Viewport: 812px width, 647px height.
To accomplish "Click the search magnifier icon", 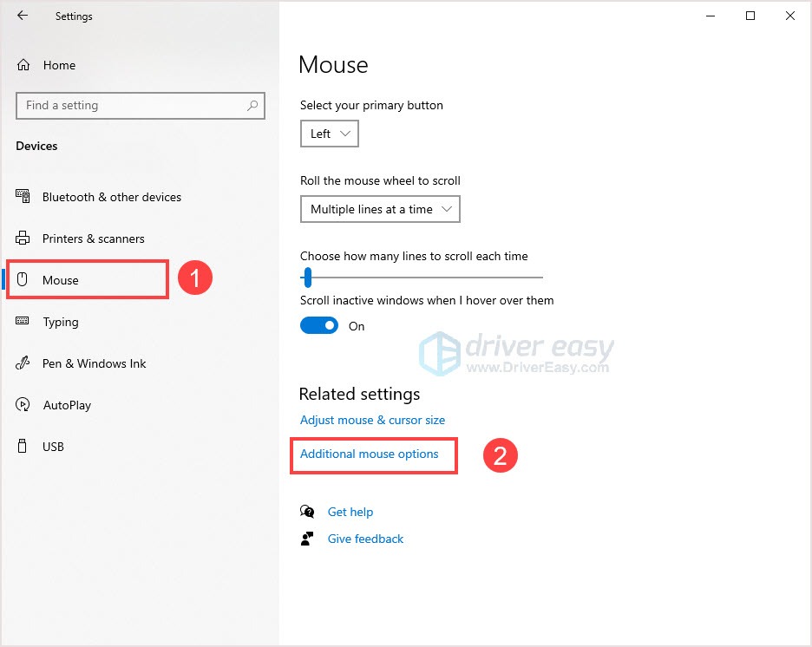I will point(252,106).
